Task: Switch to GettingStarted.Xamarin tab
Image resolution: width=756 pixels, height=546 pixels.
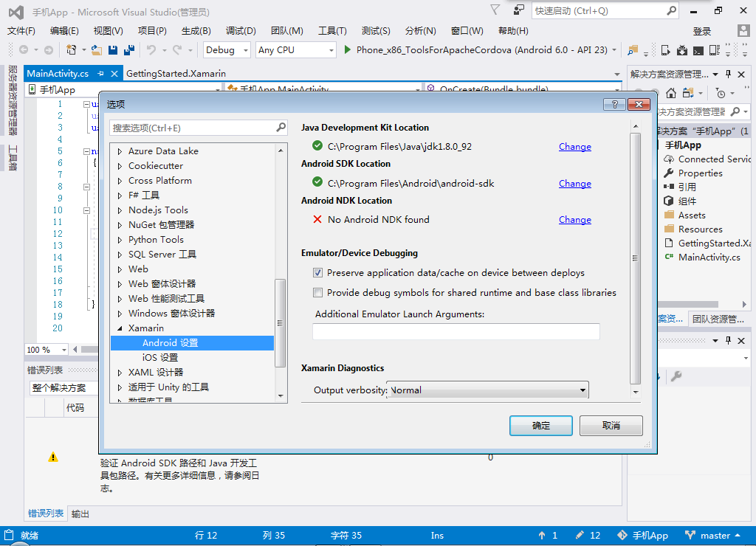Action: pos(176,74)
